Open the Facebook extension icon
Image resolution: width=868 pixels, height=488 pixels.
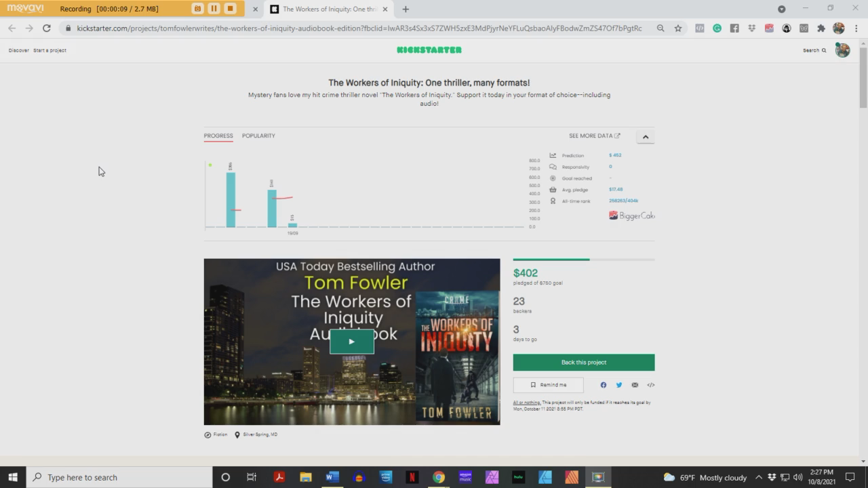[734, 28]
